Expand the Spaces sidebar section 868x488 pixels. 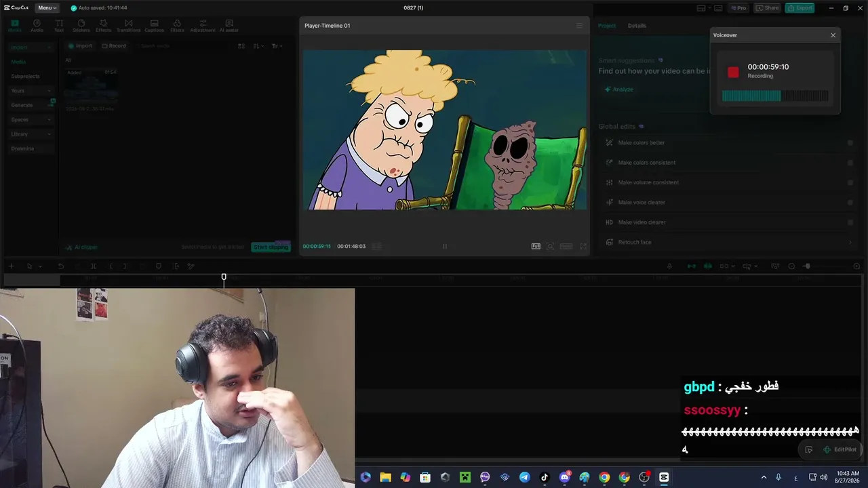tap(31, 119)
